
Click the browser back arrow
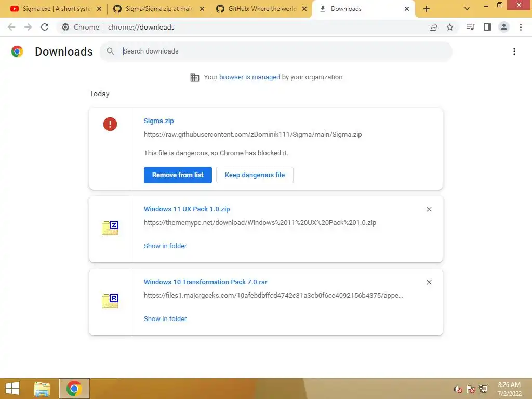pos(11,27)
